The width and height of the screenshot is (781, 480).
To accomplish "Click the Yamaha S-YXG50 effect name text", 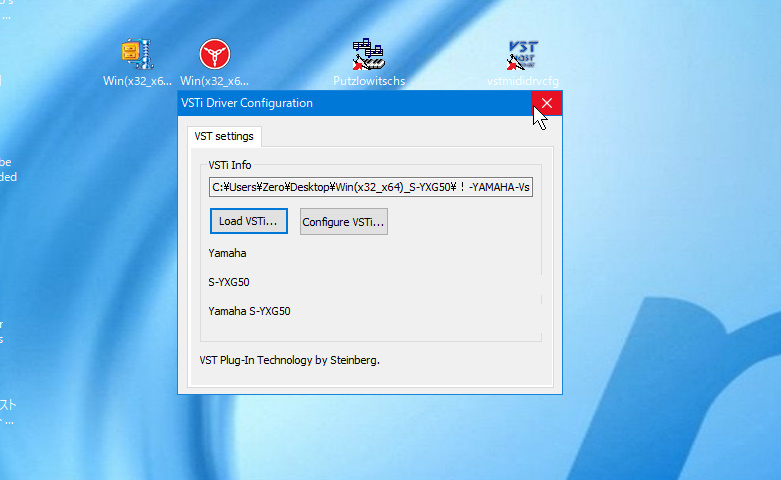I will [x=249, y=311].
